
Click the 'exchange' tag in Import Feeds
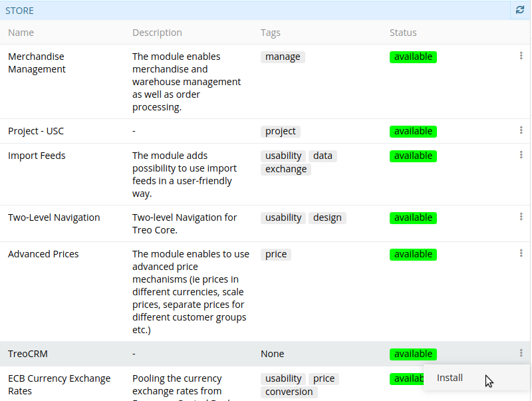(x=286, y=170)
